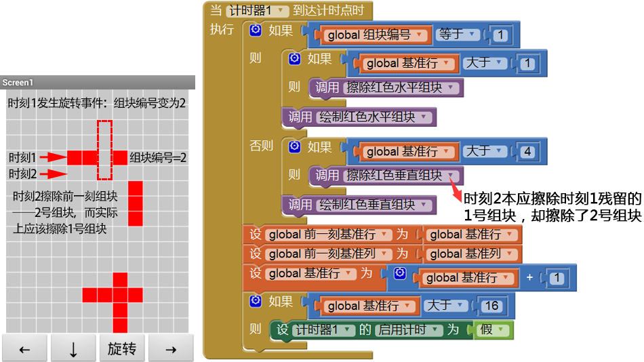Click gear on 如果 block checking 基准行 大于 16
This screenshot has width=644, height=362.
point(256,301)
